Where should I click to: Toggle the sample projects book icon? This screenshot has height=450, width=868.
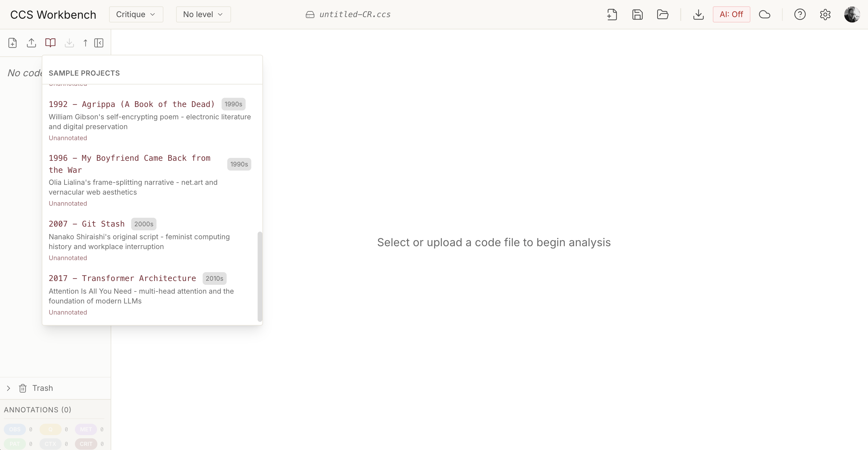[50, 43]
